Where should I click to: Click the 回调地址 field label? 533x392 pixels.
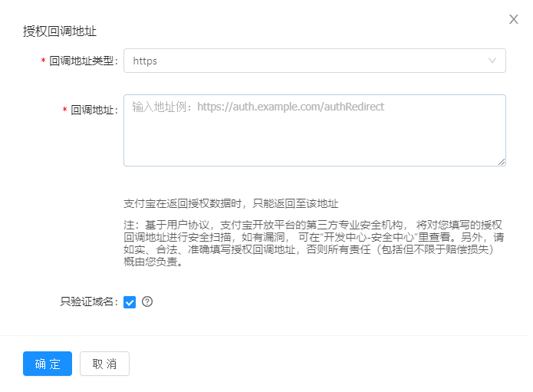tap(94, 110)
